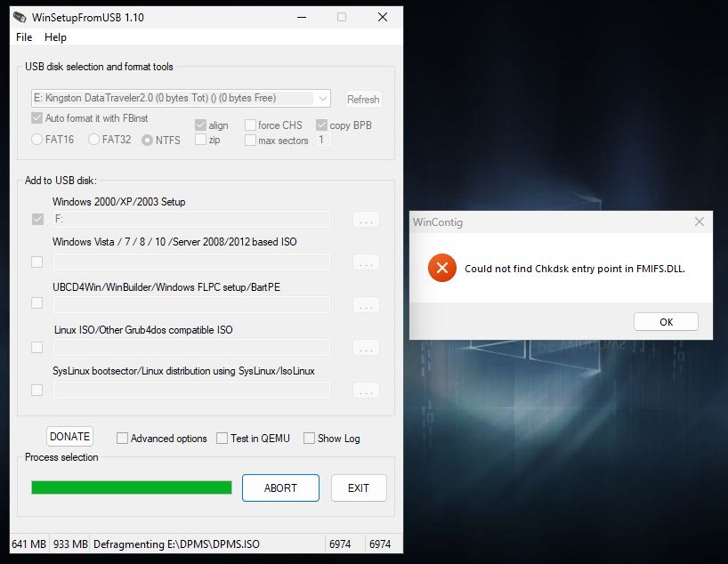Click the Windows 2000/XP/2003 source path field
Screen dimensions: 728x564
click(x=191, y=219)
